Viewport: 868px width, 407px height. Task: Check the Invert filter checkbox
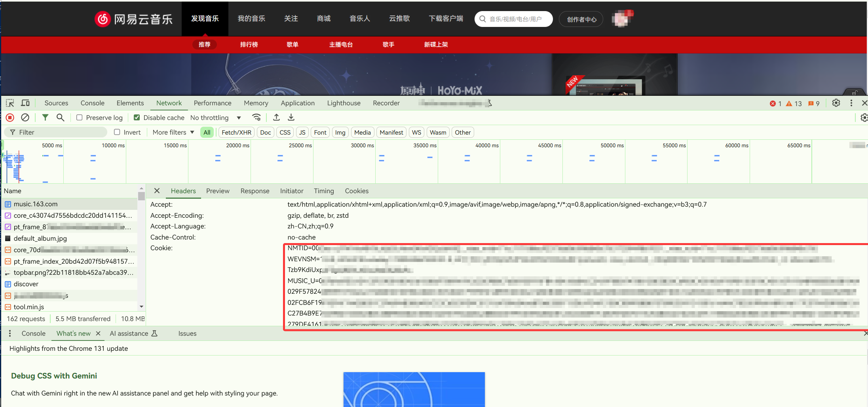click(x=117, y=132)
